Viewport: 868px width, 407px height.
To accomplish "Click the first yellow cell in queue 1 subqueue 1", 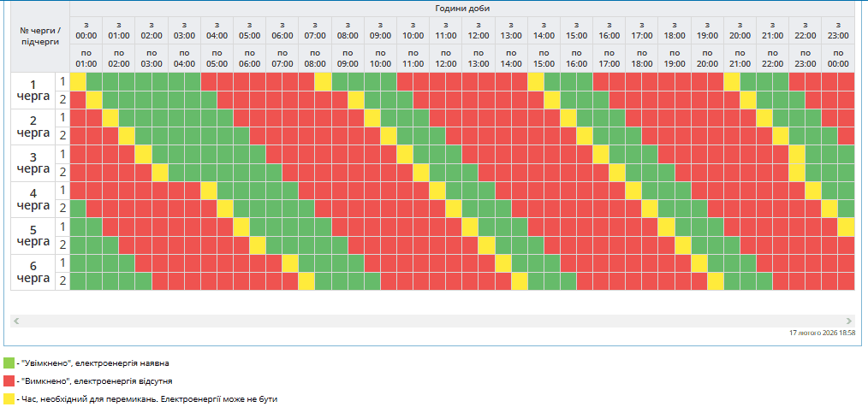I will point(78,81).
